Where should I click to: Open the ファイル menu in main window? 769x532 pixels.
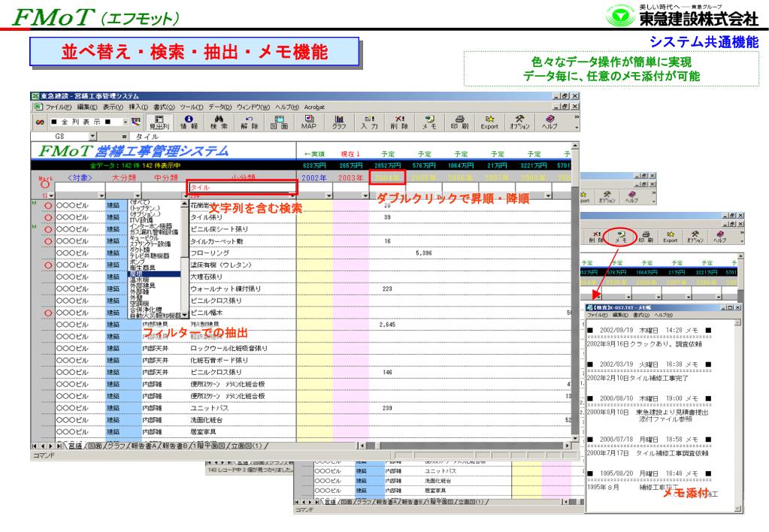coord(59,107)
